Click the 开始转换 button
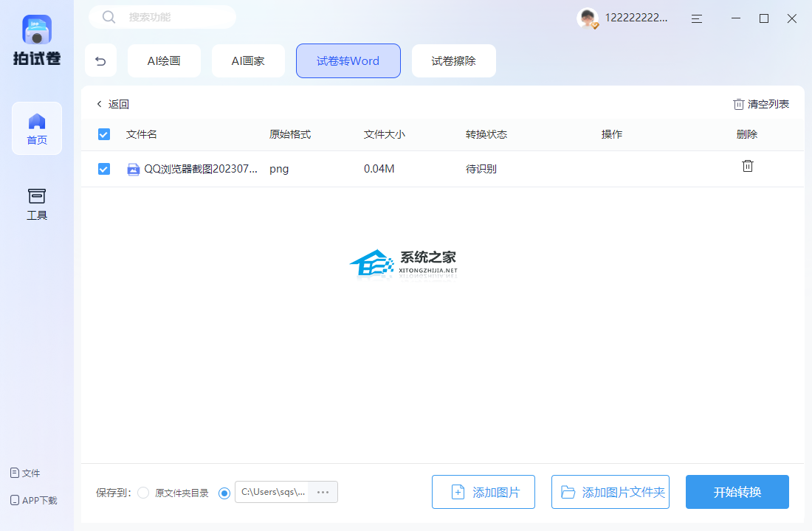 tap(737, 492)
